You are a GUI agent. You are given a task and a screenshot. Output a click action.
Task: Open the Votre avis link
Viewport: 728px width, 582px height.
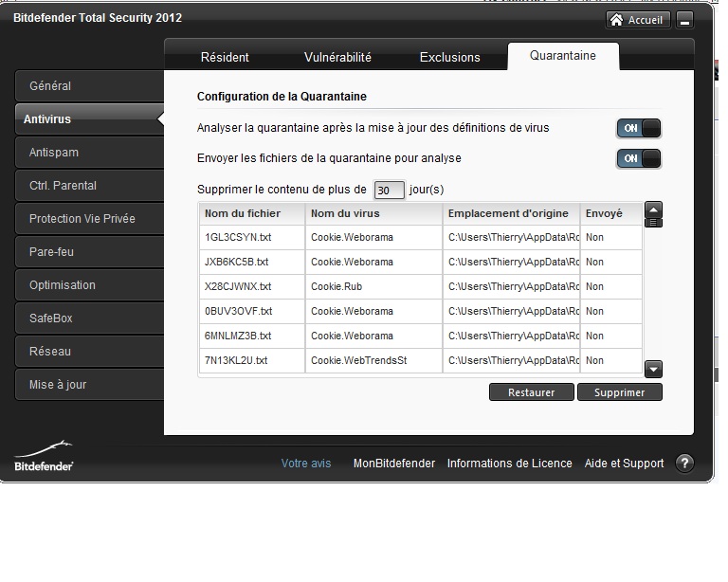tap(306, 464)
